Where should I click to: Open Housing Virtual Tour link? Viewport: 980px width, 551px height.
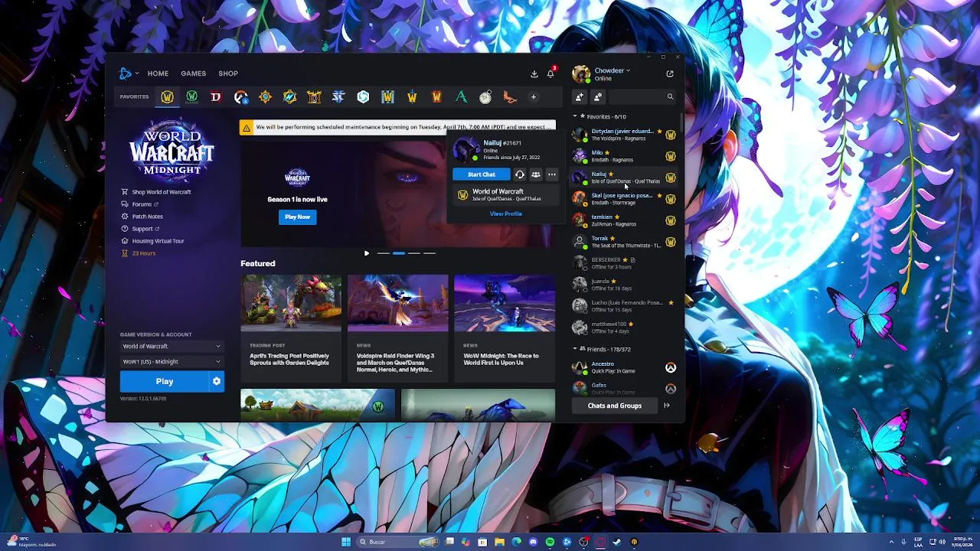[152, 241]
